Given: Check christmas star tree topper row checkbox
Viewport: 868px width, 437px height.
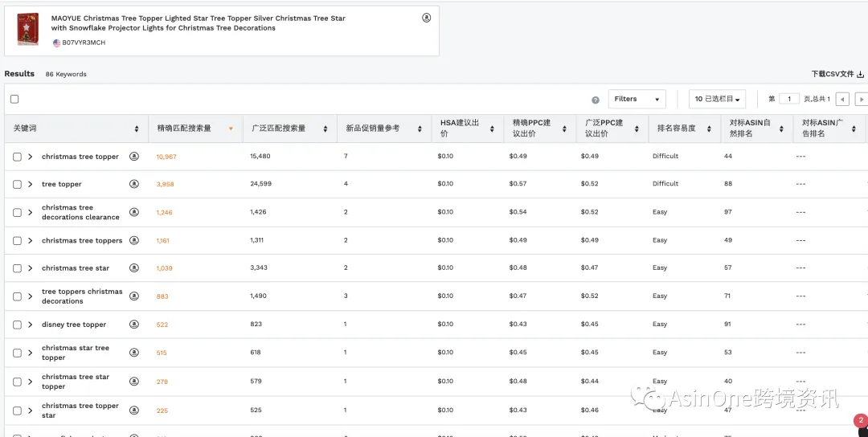Looking at the screenshot, I should point(17,353).
